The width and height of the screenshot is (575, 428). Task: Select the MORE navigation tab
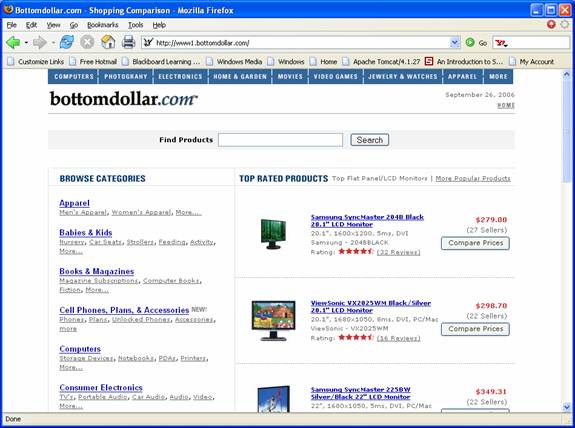[498, 77]
